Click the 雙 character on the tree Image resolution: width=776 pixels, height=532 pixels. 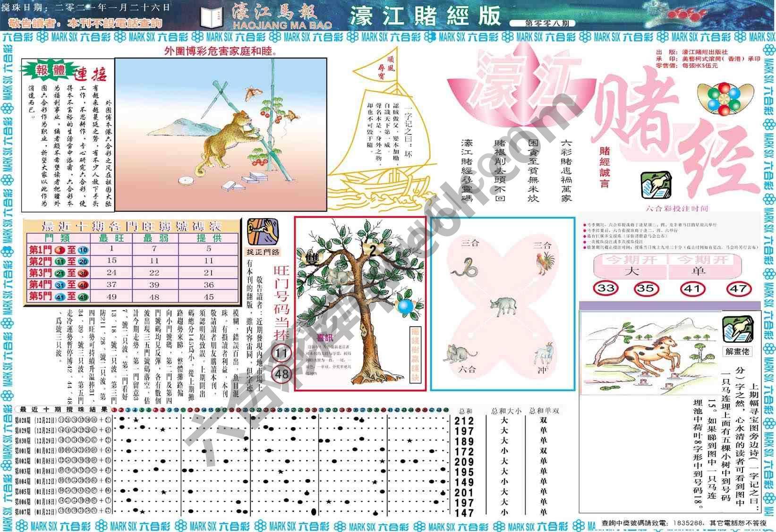coord(312,259)
